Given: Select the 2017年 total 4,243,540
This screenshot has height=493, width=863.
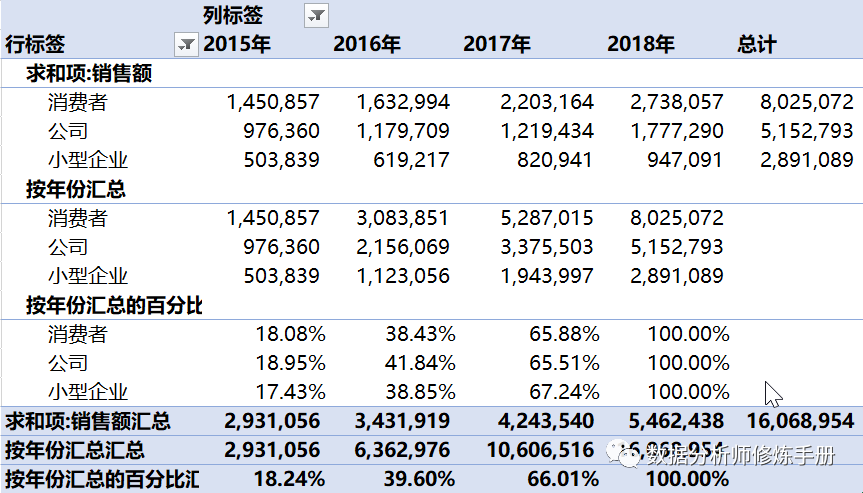Looking at the screenshot, I should 546,421.
